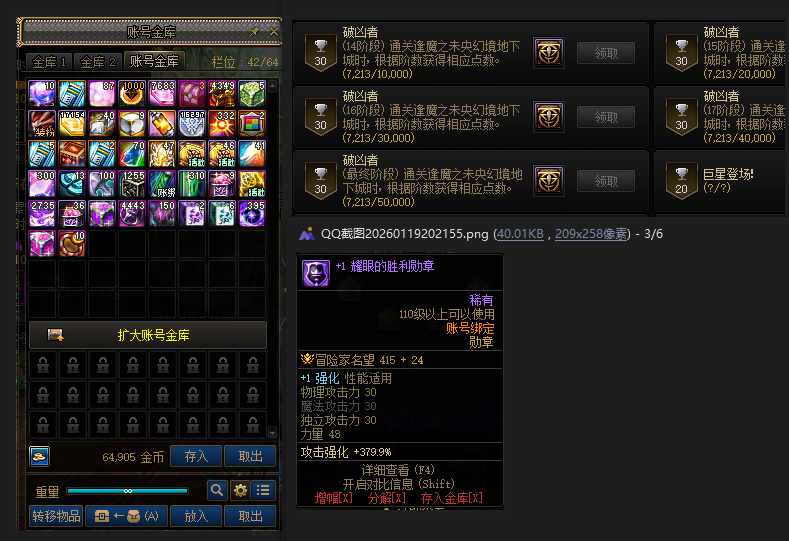This screenshot has width=789, height=541.
Task: Click the 存入 gold deposit button
Action: coord(196,456)
